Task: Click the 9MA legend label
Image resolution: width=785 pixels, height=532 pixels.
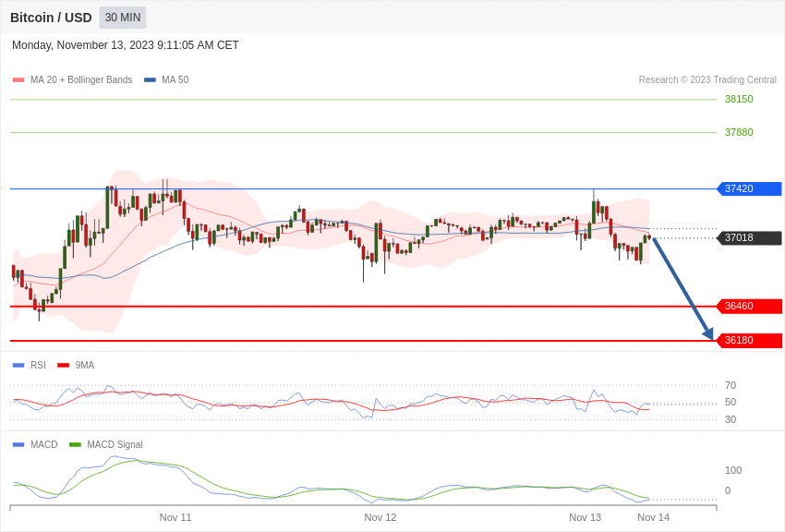Action: pyautogui.click(x=85, y=366)
